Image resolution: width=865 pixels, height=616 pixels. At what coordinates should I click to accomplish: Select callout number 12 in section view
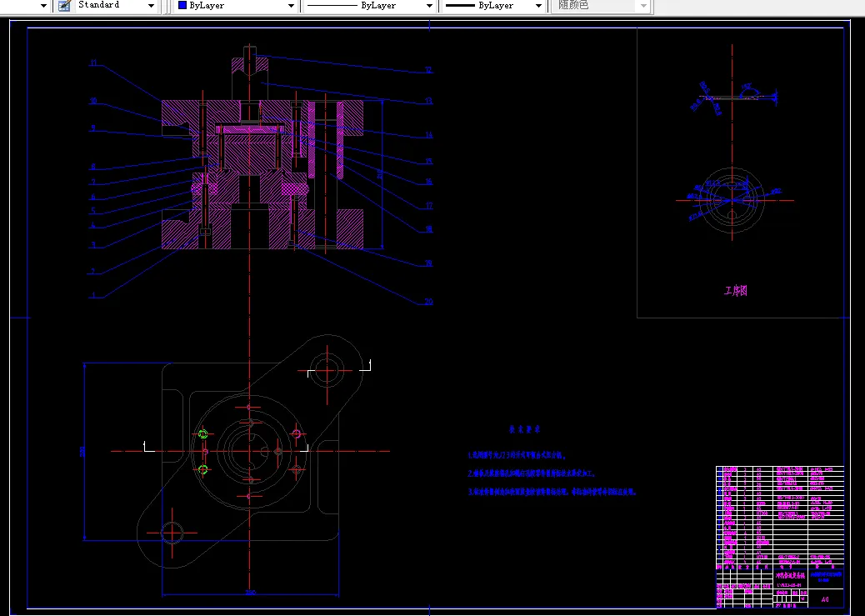tap(428, 70)
